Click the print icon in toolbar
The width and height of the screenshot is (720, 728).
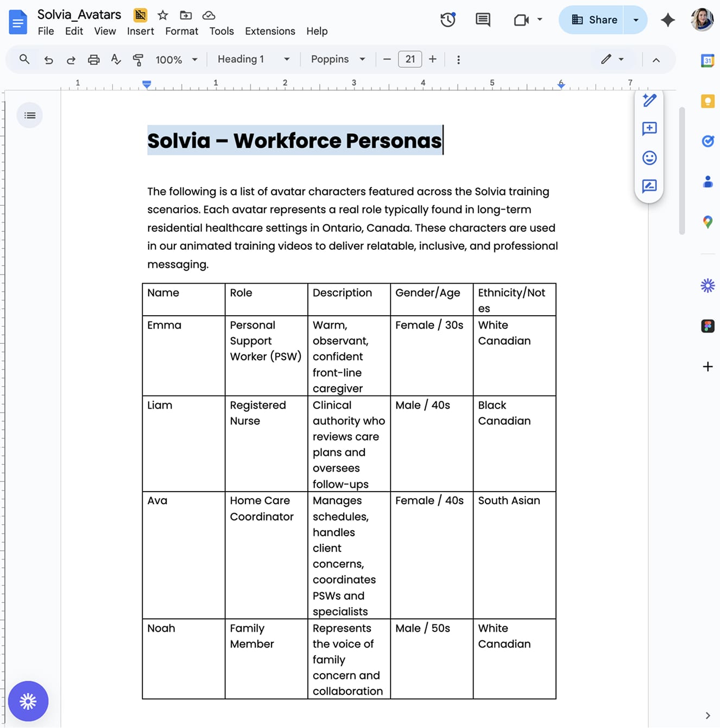93,60
